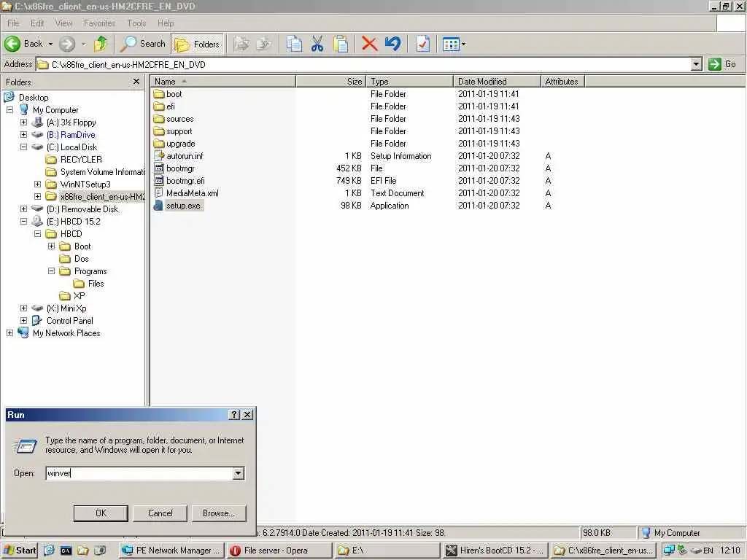Open the Help menu
Viewport: 747px width, 560px height.
click(x=166, y=23)
